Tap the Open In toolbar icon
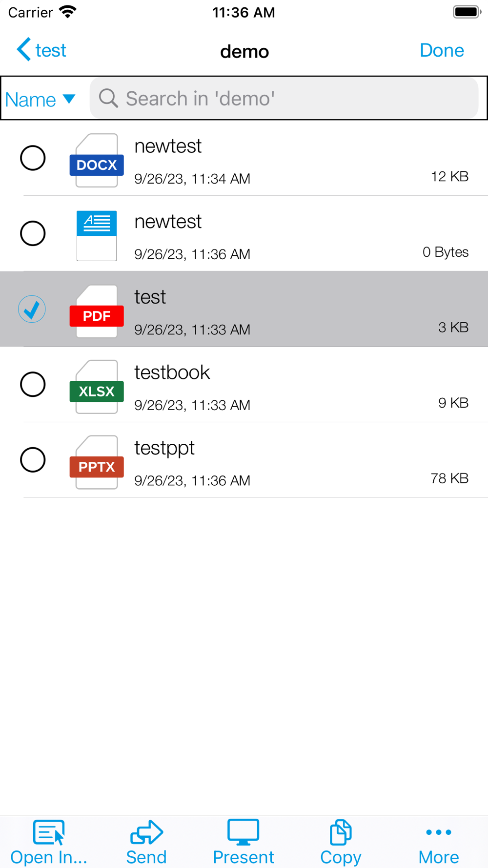Screen dimensions: 488x868 pyautogui.click(x=48, y=832)
